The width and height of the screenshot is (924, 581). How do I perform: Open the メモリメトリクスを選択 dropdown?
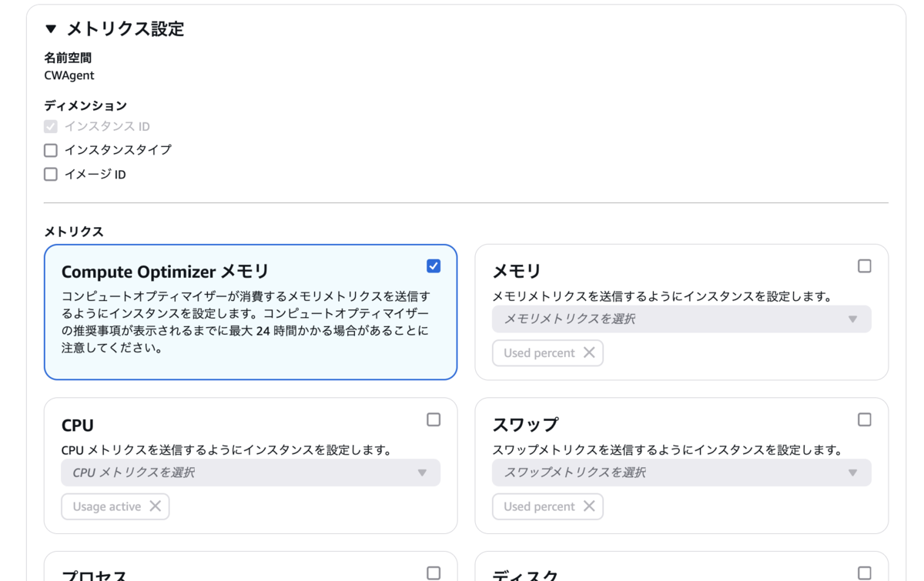pos(681,319)
